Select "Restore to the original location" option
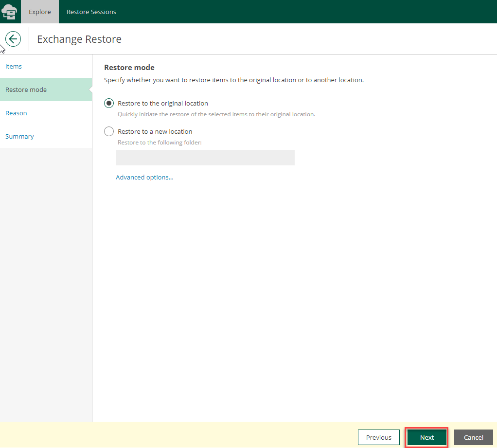This screenshot has width=497, height=448. point(162,103)
